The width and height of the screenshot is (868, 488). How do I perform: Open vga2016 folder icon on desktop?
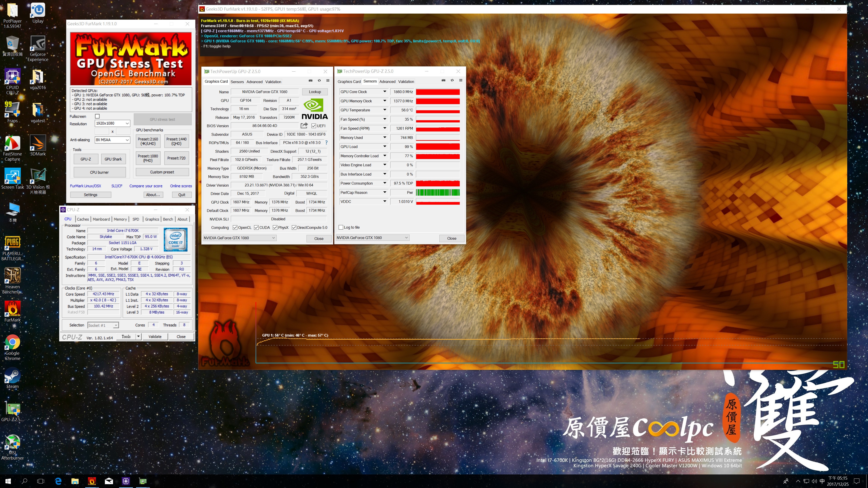pyautogui.click(x=38, y=80)
